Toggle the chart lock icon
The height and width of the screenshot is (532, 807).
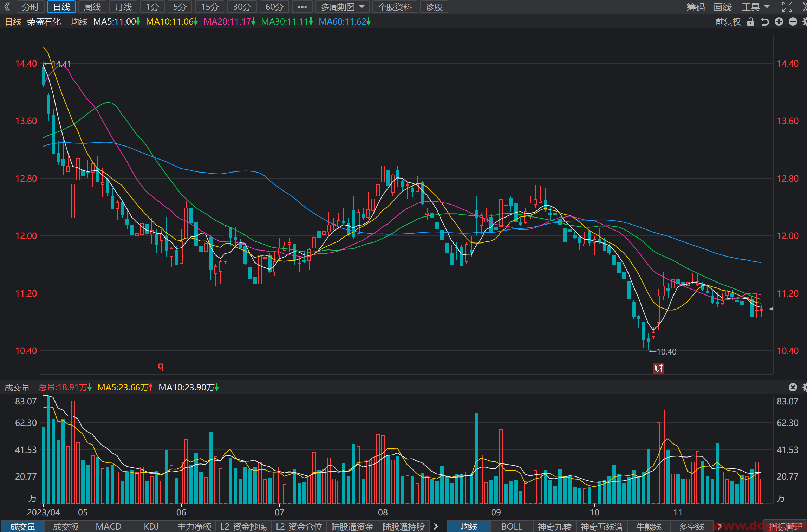coord(751,22)
